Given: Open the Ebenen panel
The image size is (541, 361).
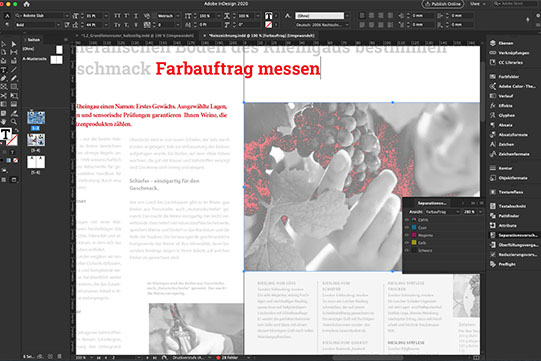Looking at the screenshot, I should [505, 43].
